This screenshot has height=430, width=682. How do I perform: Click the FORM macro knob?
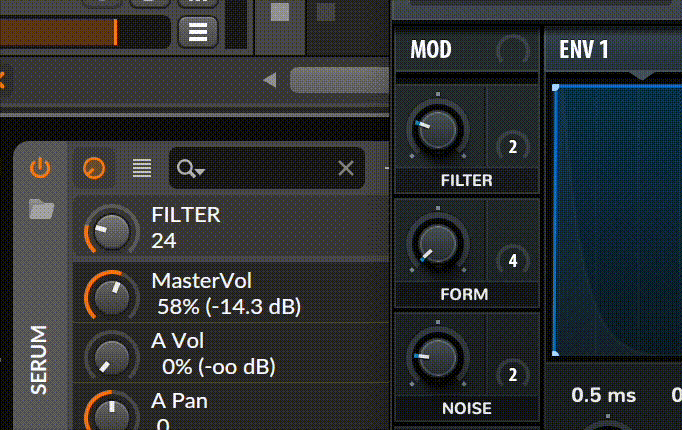[438, 243]
